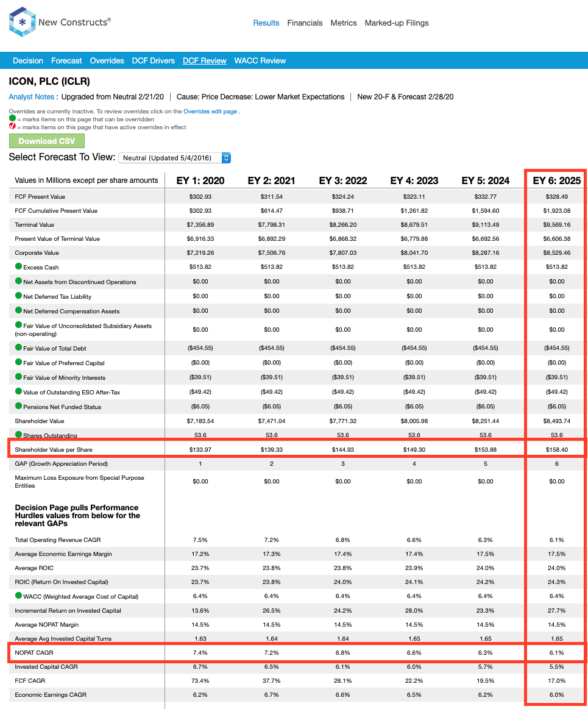Image resolution: width=588 pixels, height=709 pixels.
Task: Open the Metrics section
Action: (x=344, y=23)
